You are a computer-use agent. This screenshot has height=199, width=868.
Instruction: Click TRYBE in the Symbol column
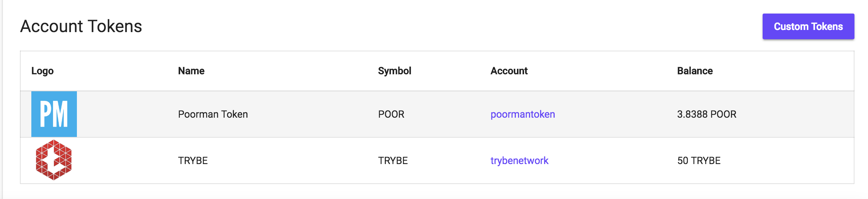[x=393, y=160]
